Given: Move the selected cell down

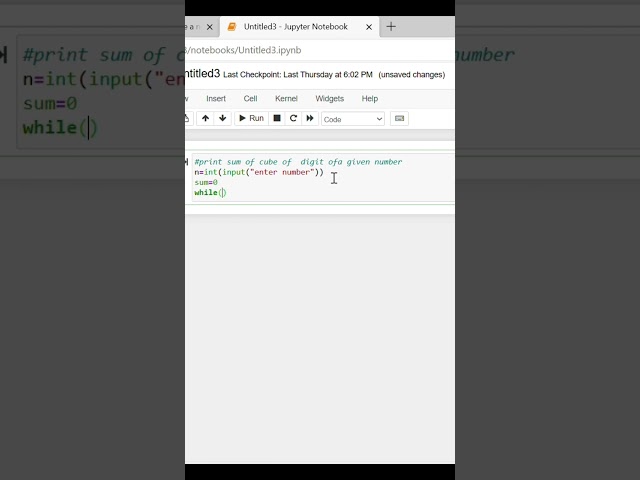Looking at the screenshot, I should click(222, 118).
